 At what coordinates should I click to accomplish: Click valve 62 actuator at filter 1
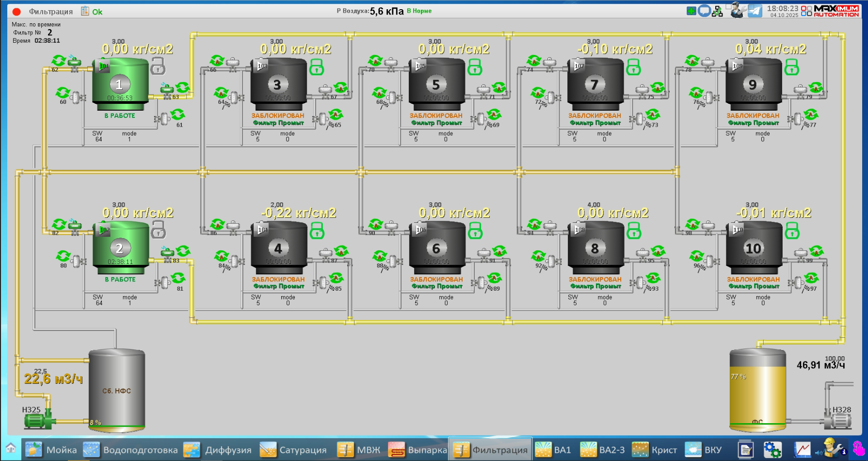tap(74, 62)
